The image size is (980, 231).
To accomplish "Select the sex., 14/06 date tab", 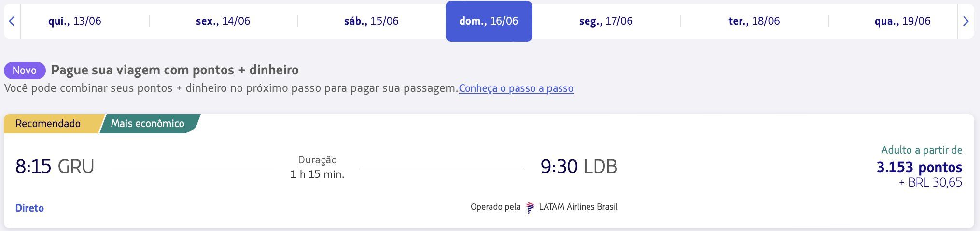I will tap(223, 21).
